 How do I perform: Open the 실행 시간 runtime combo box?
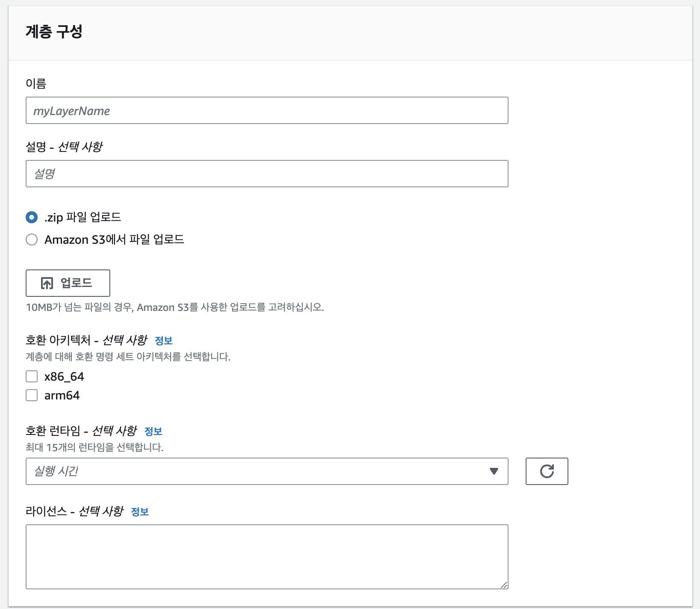click(267, 471)
